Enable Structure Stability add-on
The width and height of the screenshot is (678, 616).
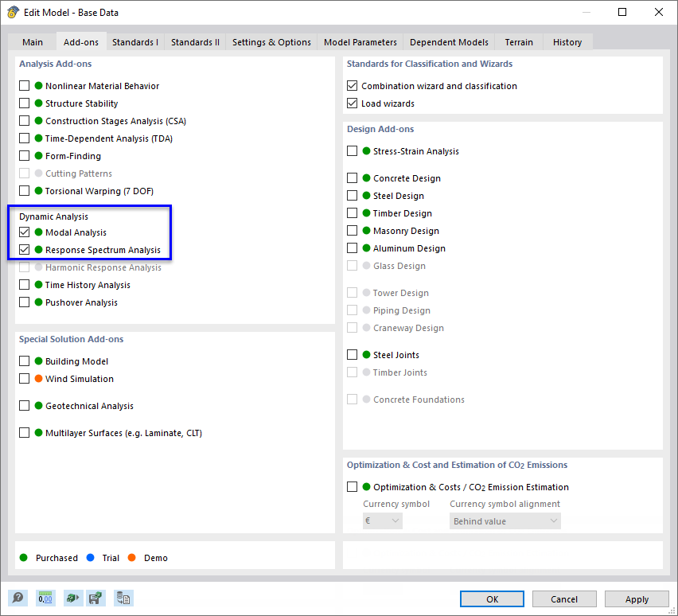pos(24,103)
